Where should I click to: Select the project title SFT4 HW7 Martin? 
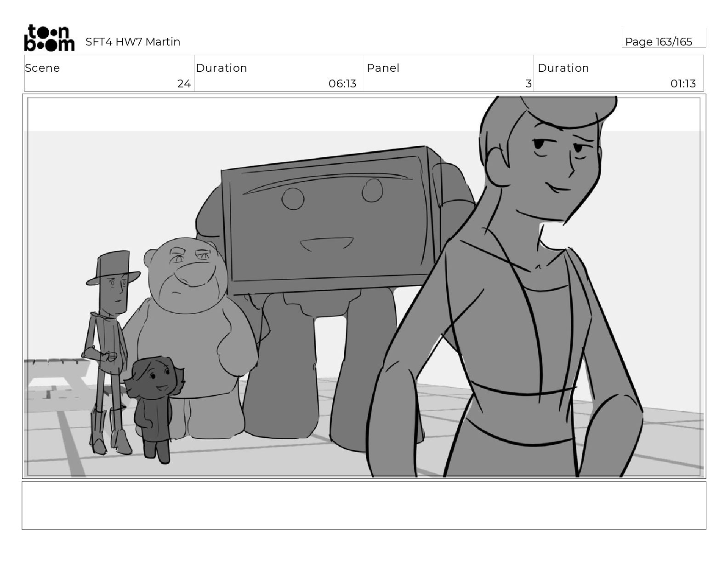pos(133,42)
